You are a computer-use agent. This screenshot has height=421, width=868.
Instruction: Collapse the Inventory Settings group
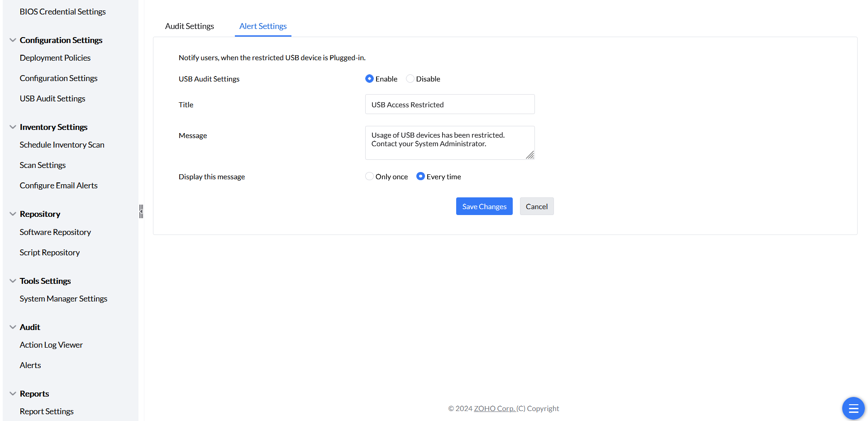click(13, 127)
